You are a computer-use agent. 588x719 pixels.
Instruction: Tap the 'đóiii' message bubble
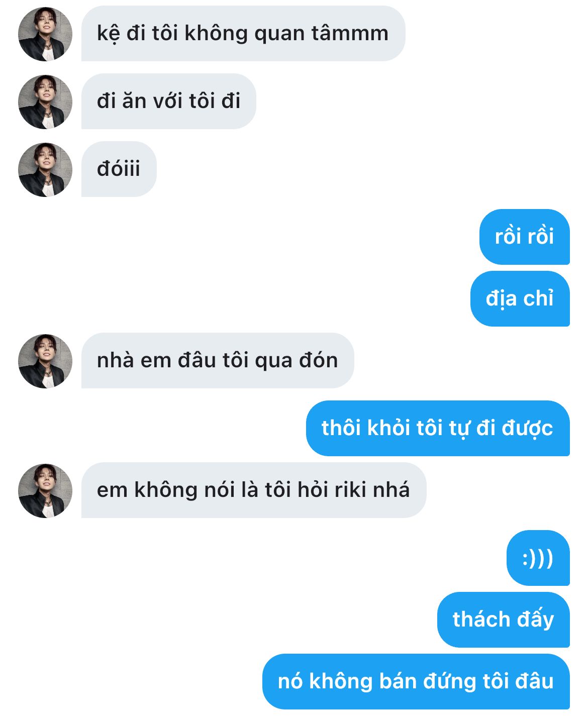pyautogui.click(x=119, y=169)
